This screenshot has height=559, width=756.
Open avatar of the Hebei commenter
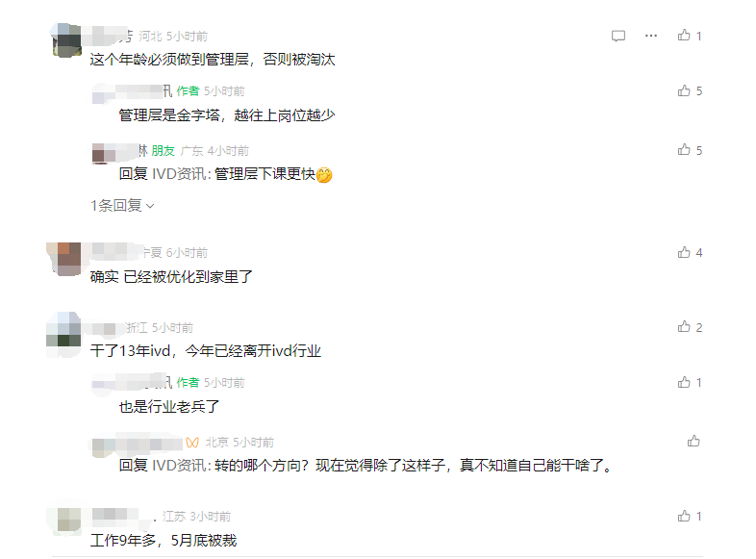pyautogui.click(x=66, y=40)
